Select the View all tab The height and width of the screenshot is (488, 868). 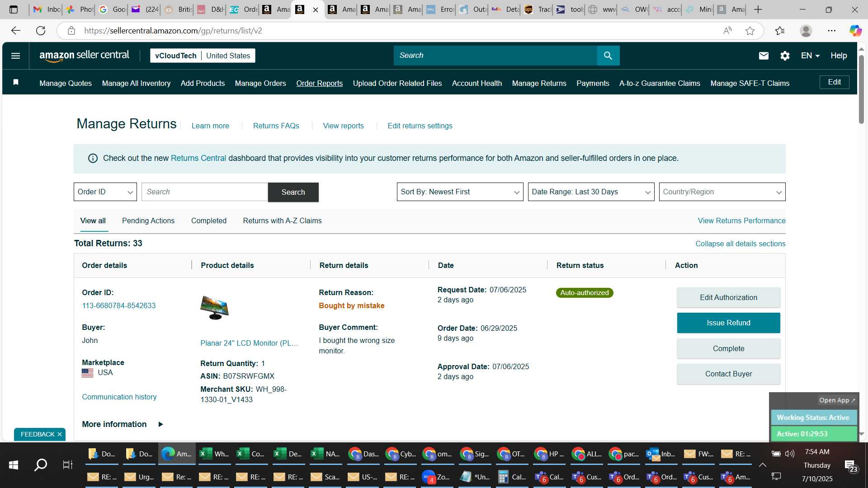93,221
